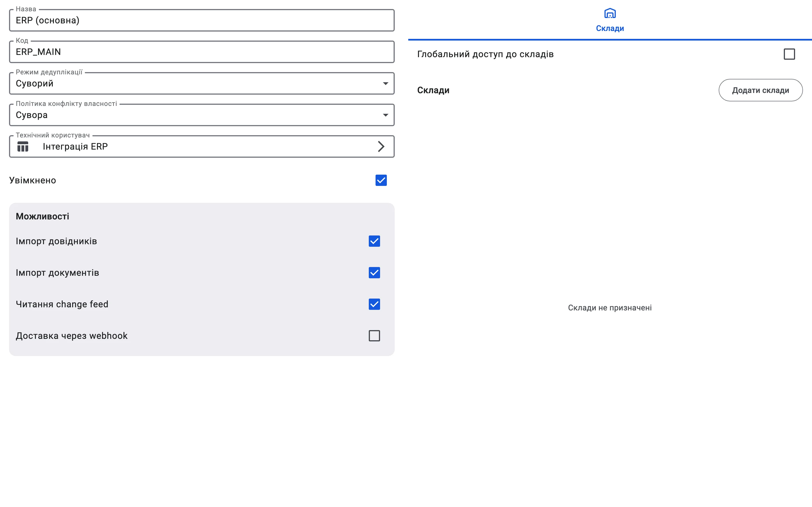This screenshot has height=507, width=812.
Task: Uncheck Читання change feed option
Action: [x=374, y=304]
